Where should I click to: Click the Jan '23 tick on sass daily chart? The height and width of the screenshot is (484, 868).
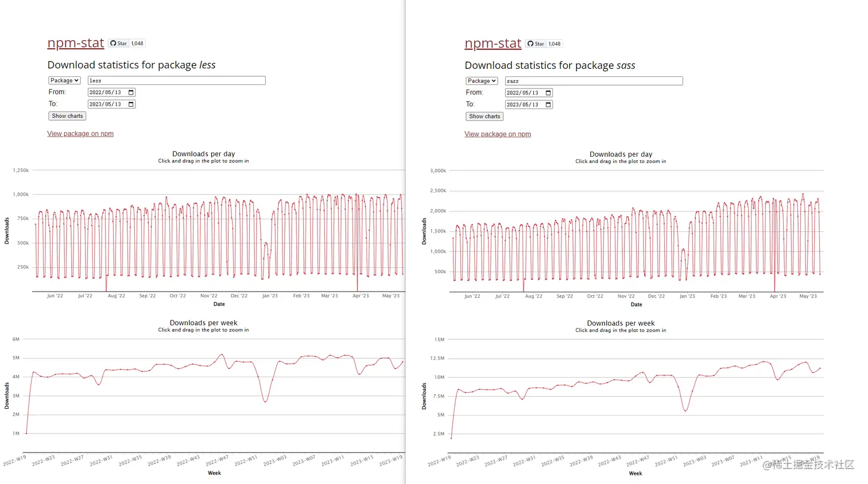click(x=687, y=297)
